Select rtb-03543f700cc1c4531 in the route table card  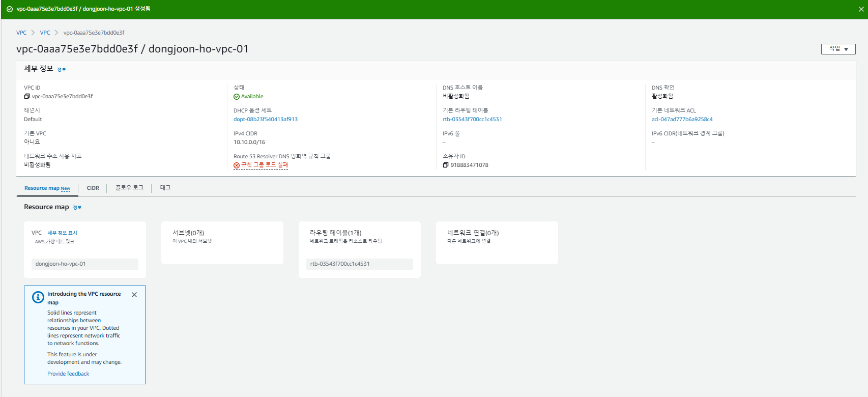(x=360, y=264)
